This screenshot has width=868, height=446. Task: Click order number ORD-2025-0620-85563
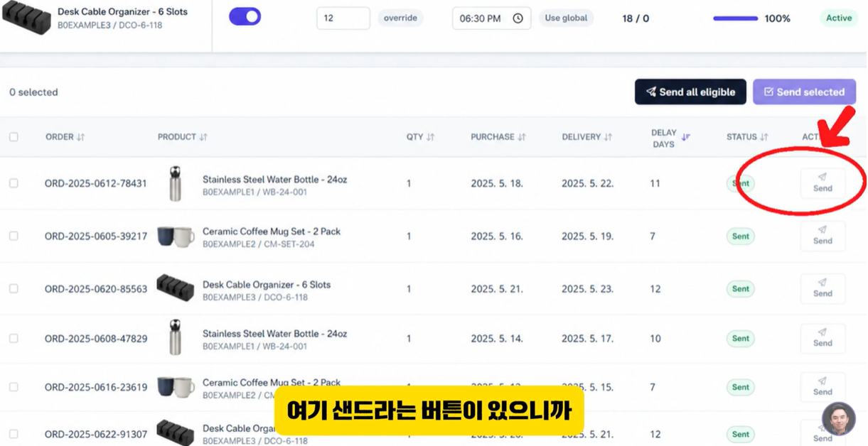96,289
